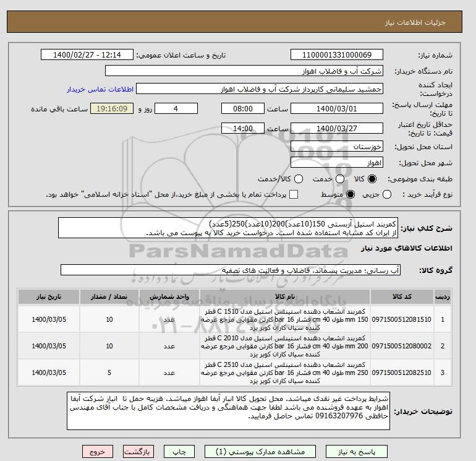Click item code 0971500512080002
Screen dimensions: 476x461
pos(402,346)
